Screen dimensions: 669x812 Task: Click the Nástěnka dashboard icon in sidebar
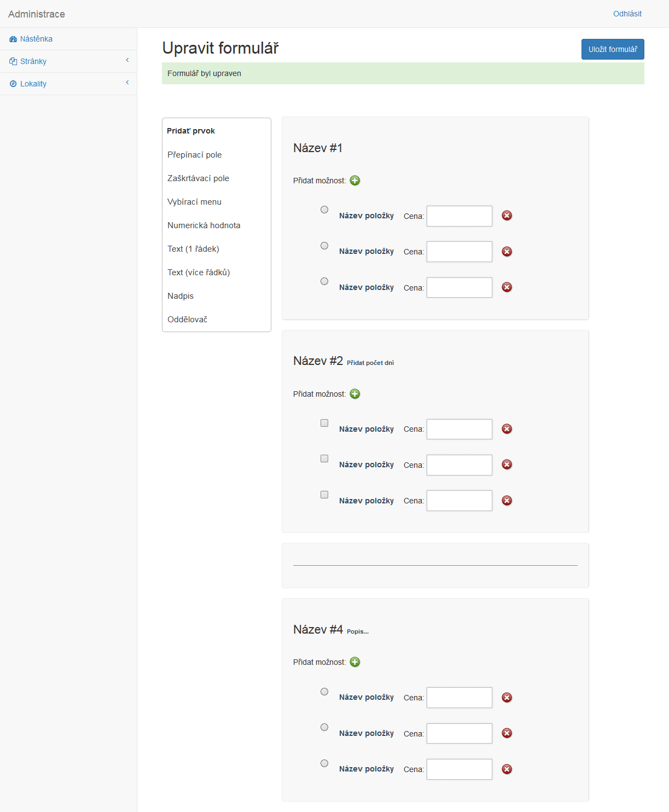coord(13,39)
